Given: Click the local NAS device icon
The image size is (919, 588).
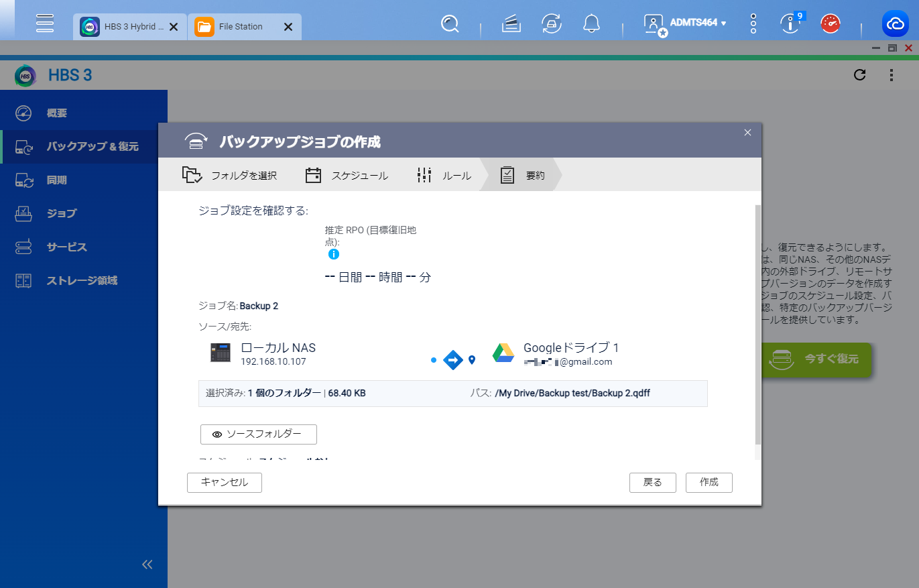Looking at the screenshot, I should [x=220, y=353].
